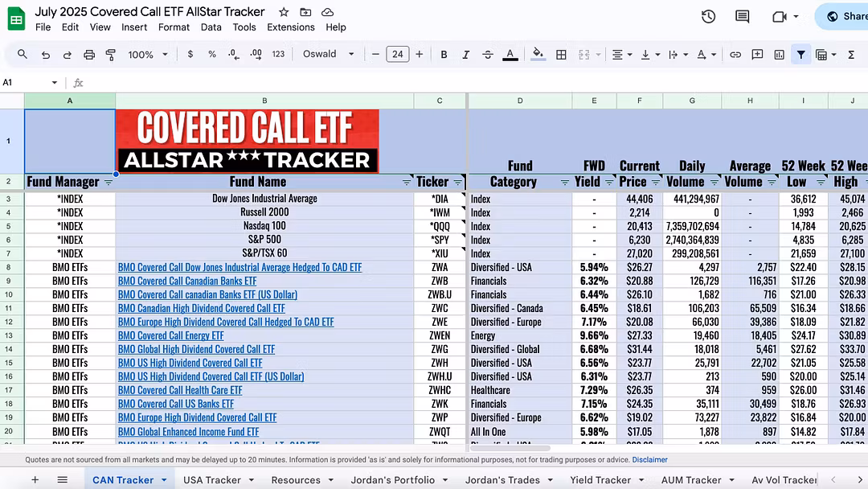Image resolution: width=868 pixels, height=489 pixels.
Task: Open the fill color picker
Action: tap(538, 54)
